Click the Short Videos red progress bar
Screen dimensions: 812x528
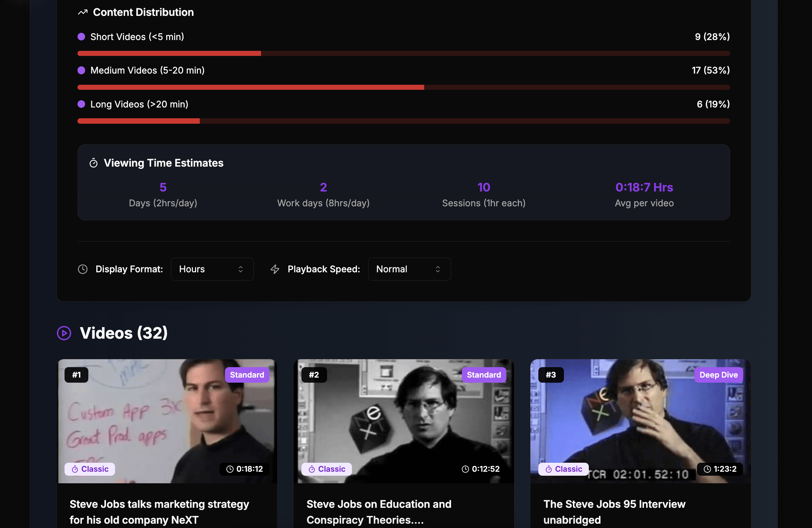point(169,53)
